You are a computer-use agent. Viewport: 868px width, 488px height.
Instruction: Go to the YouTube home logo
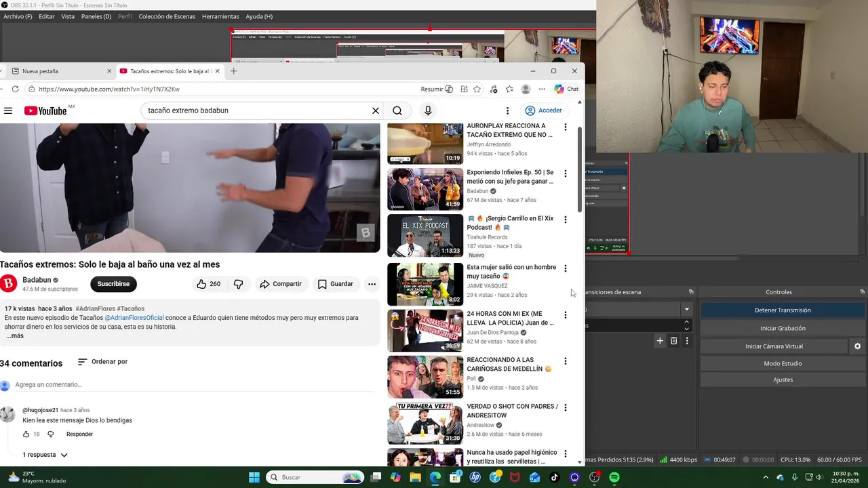[46, 110]
